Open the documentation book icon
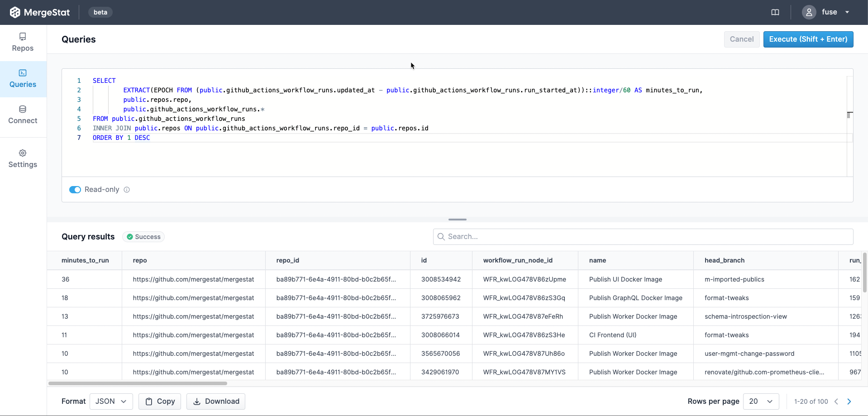 (775, 12)
